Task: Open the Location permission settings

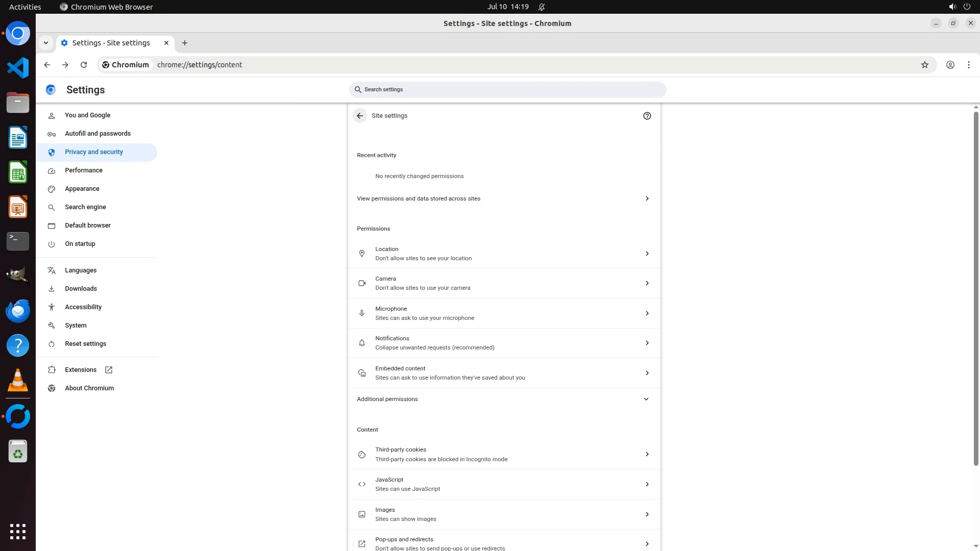Action: pyautogui.click(x=503, y=254)
